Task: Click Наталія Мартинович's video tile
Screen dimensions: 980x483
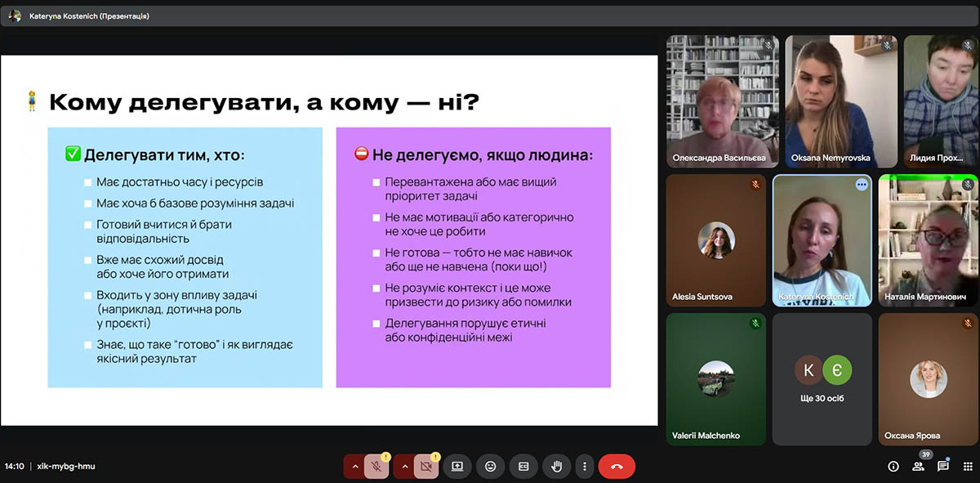Action: [928, 240]
